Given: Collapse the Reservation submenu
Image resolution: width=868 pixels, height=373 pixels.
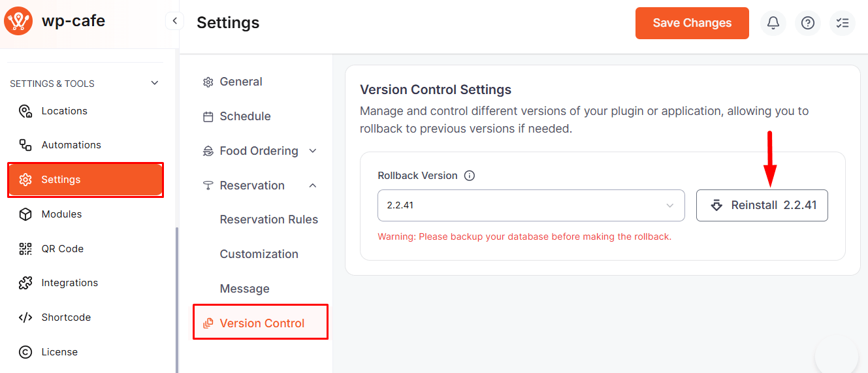Looking at the screenshot, I should click(313, 186).
